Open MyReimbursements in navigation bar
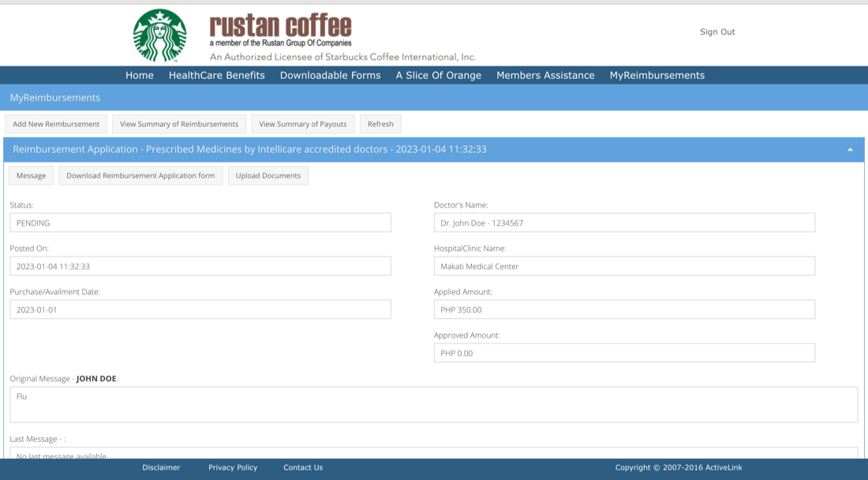Viewport: 868px width, 480px height. point(657,76)
